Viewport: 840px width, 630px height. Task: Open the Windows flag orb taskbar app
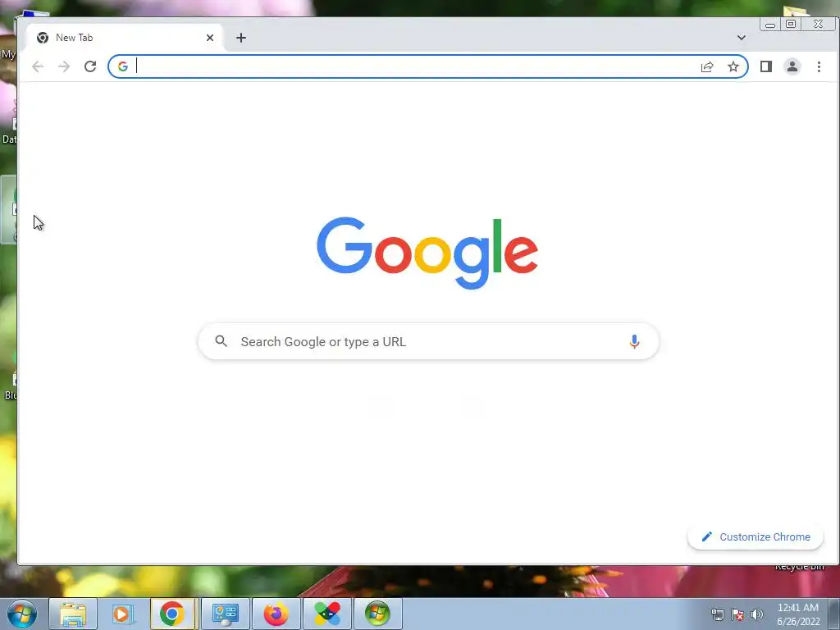point(377,614)
